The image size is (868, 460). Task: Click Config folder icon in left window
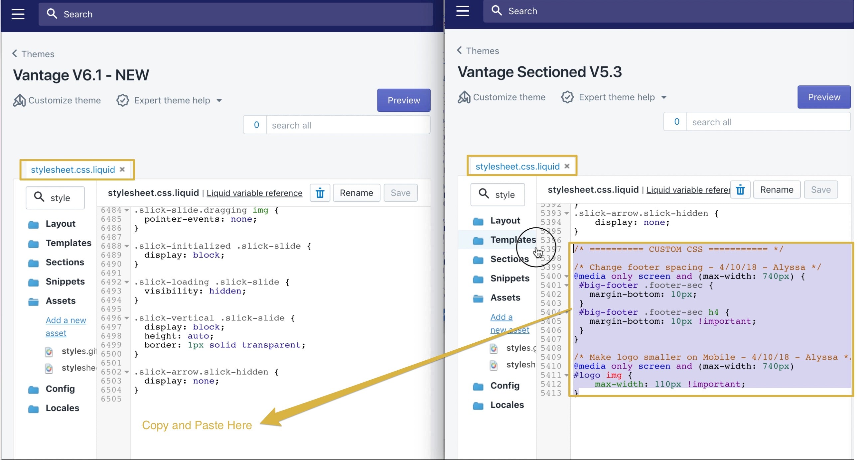(33, 389)
